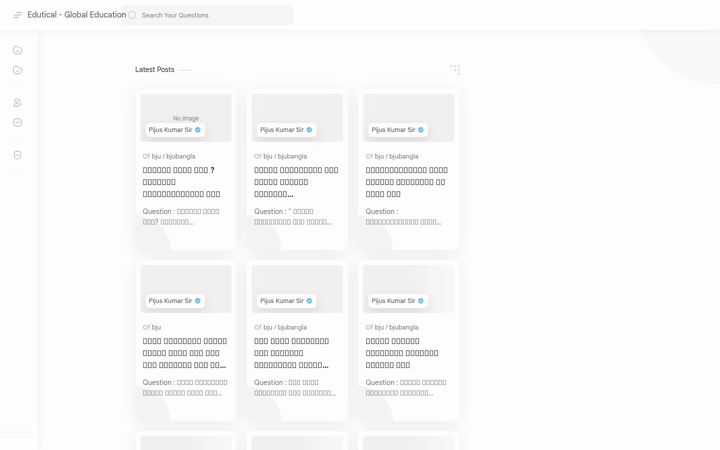This screenshot has height=450, width=720.
Task: Open the users icon in the sidebar
Action: (17, 102)
